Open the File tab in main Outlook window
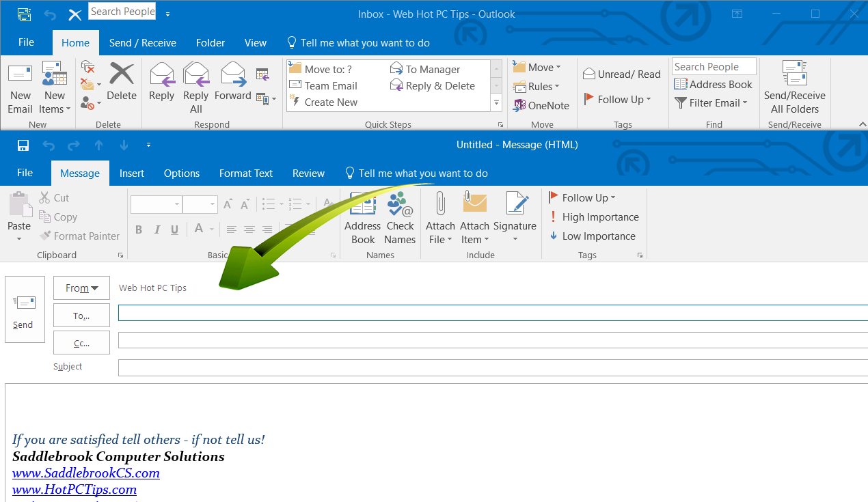The image size is (868, 502). point(26,42)
